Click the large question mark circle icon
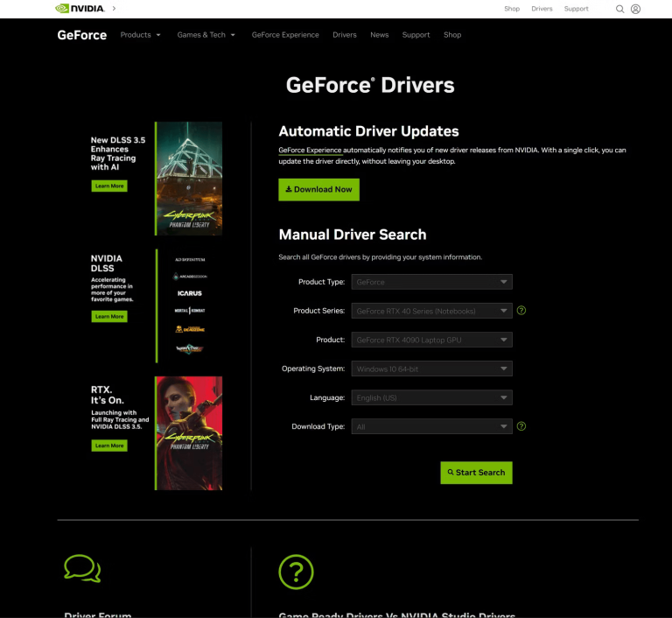Image resolution: width=672 pixels, height=618 pixels. point(296,572)
